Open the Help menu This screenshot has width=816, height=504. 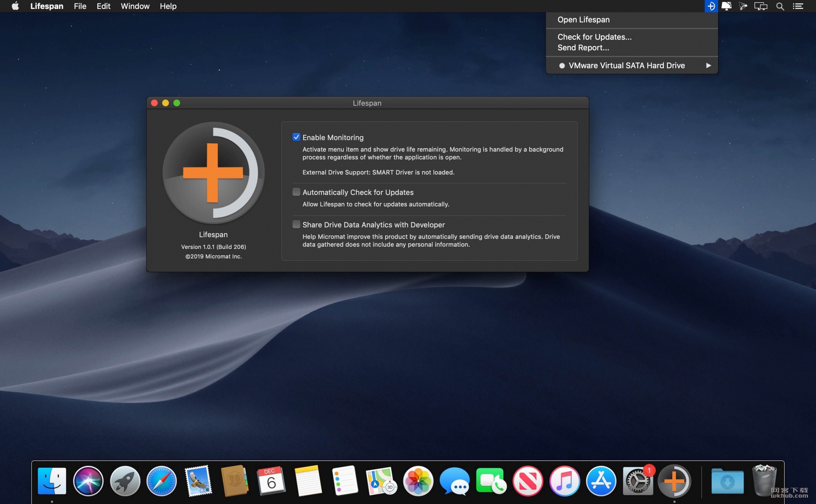coord(168,6)
